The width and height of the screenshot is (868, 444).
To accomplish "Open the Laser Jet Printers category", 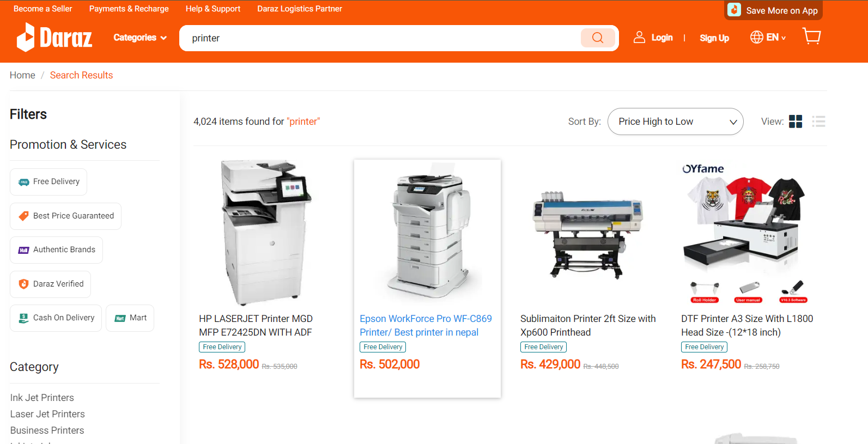I will pyautogui.click(x=47, y=414).
